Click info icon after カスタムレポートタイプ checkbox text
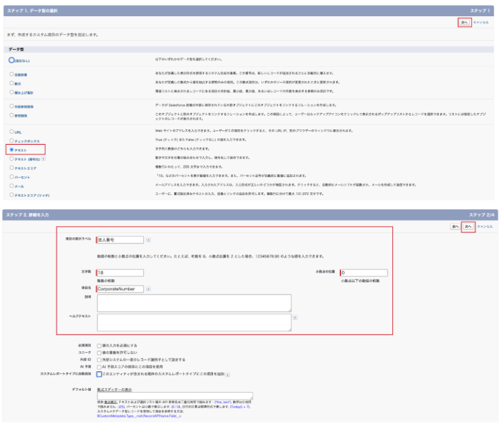 pos(228,374)
